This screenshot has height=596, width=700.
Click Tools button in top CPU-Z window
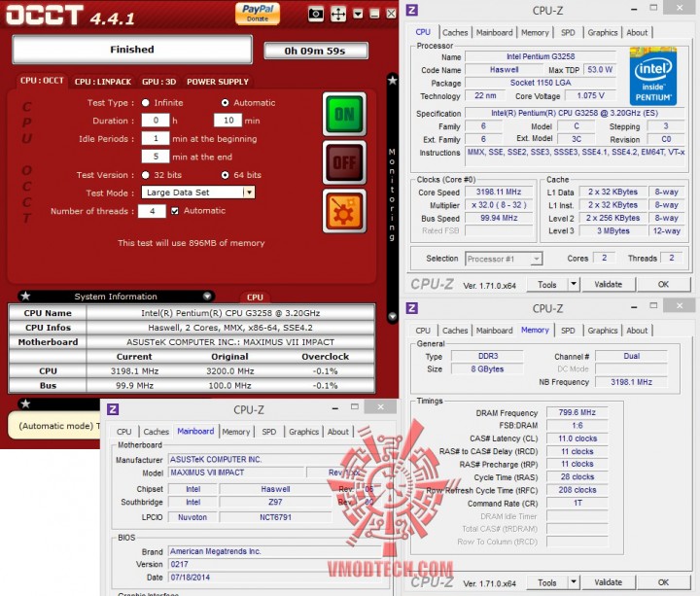tap(546, 284)
